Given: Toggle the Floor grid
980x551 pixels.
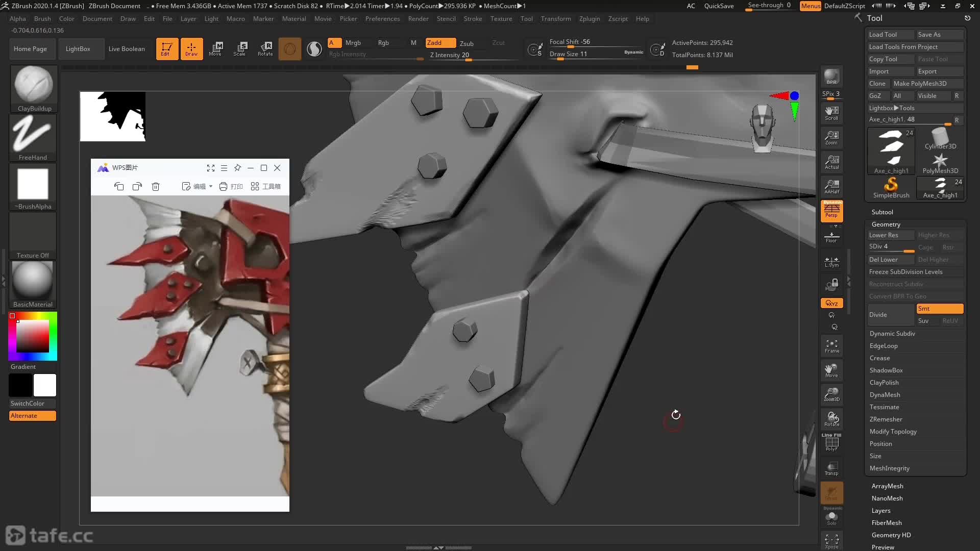Looking at the screenshot, I should [831, 237].
